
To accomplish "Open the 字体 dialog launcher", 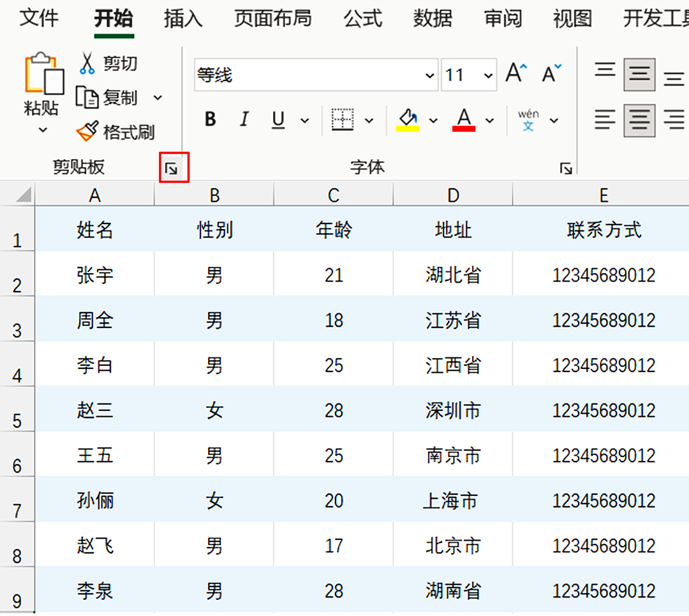I will point(565,167).
